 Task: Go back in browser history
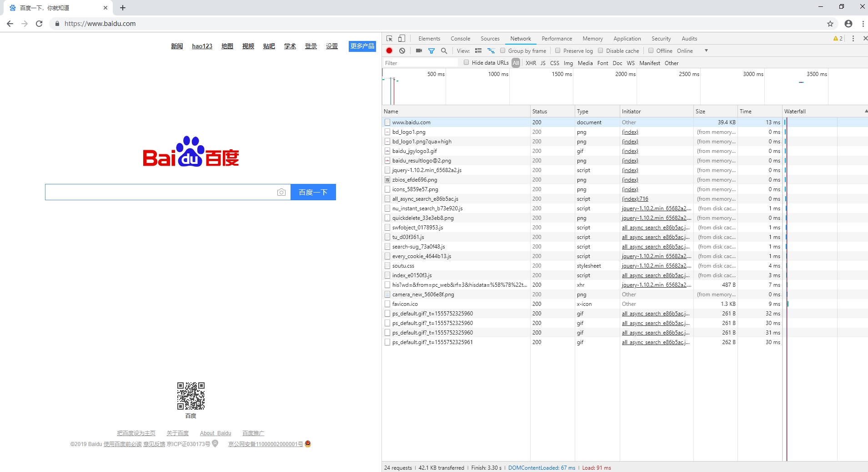(x=10, y=24)
